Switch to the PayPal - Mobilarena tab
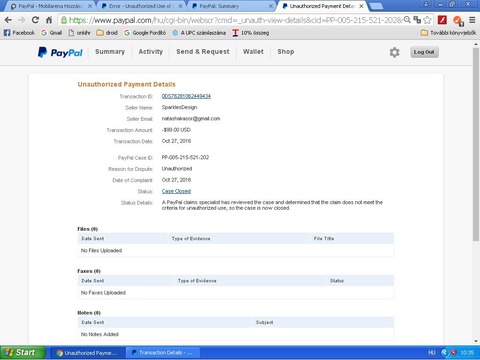 [50, 6]
